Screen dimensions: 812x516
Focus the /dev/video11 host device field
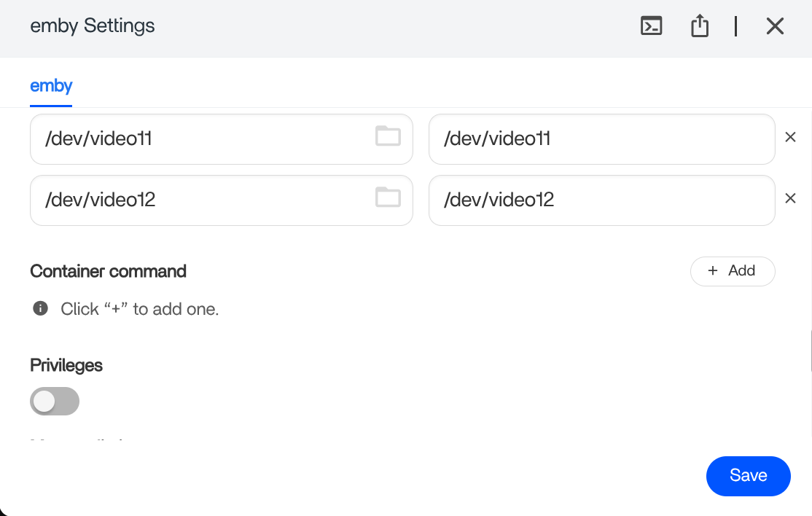point(204,138)
